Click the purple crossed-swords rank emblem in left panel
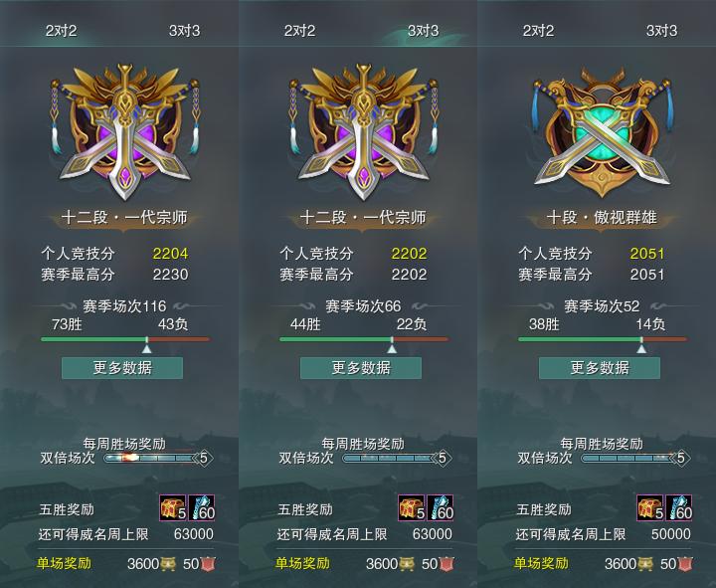 point(124,130)
